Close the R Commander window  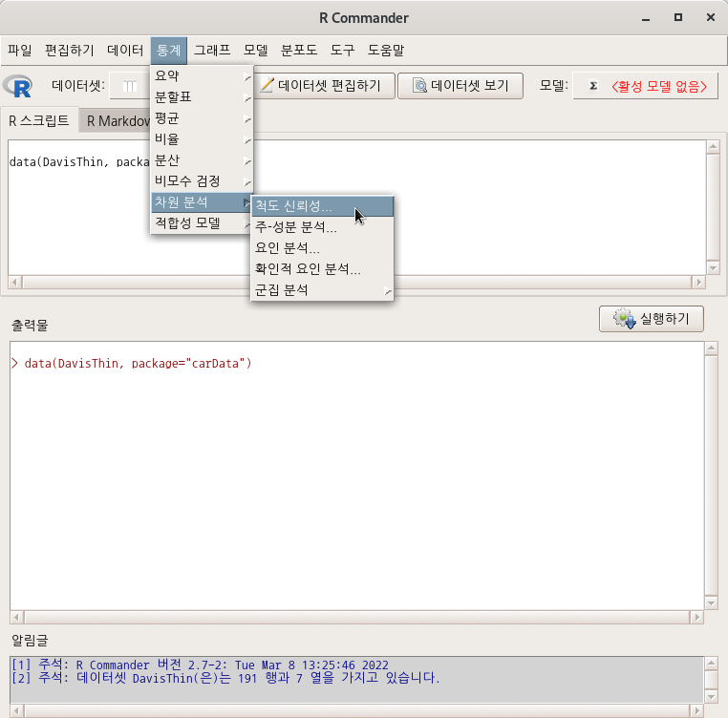tap(711, 17)
